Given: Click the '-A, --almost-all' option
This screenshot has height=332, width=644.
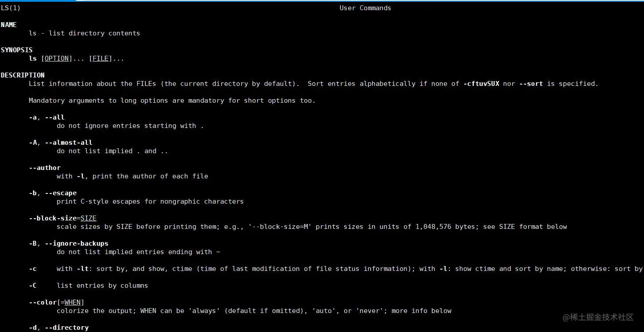Looking at the screenshot, I should pyautogui.click(x=61, y=143).
